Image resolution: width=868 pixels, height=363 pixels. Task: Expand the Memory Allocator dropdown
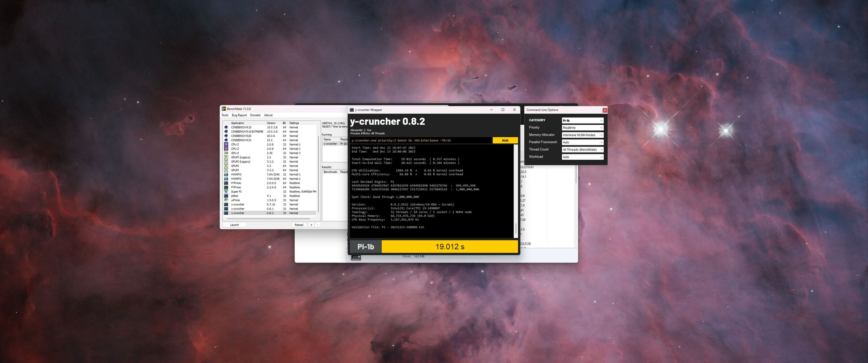pos(583,135)
